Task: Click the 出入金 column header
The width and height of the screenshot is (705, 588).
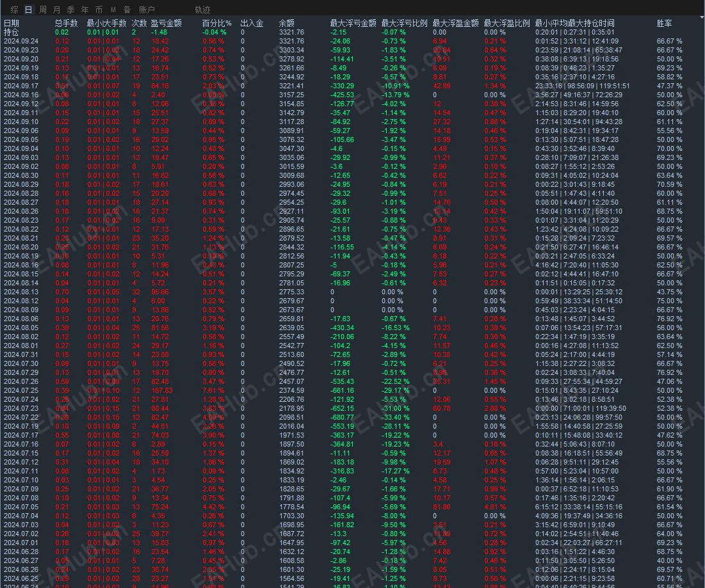Action: coord(252,23)
